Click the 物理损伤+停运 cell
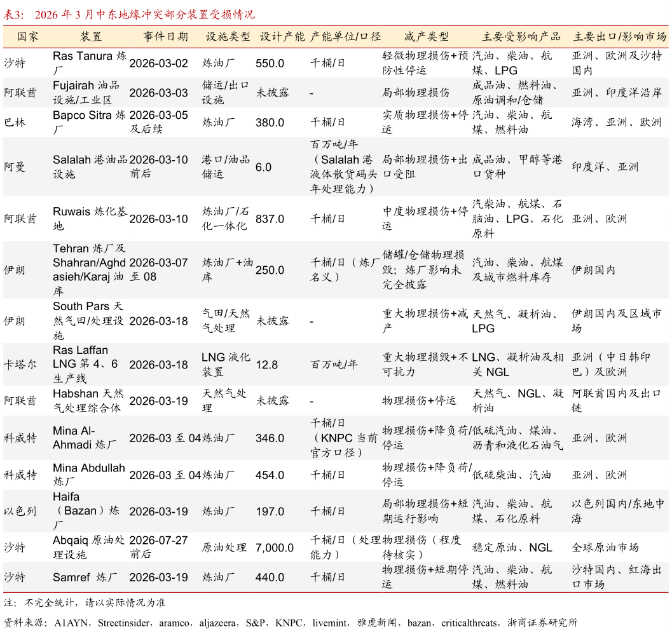 419,401
